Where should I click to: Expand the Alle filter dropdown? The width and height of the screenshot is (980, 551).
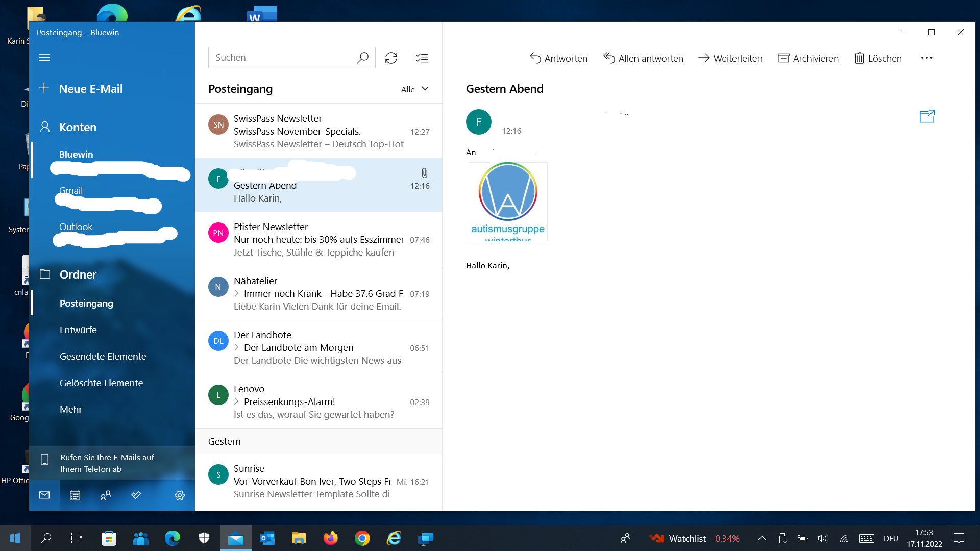[414, 89]
